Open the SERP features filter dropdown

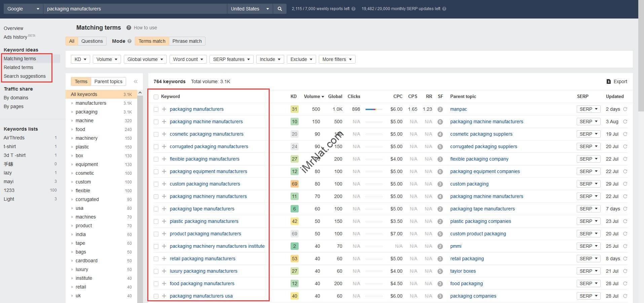[231, 59]
